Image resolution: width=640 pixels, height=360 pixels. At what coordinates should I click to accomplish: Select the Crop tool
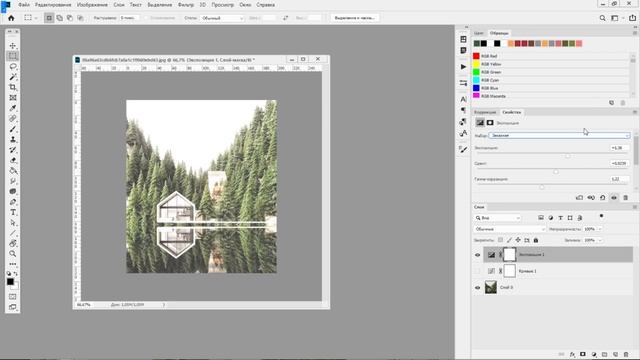click(x=13, y=87)
